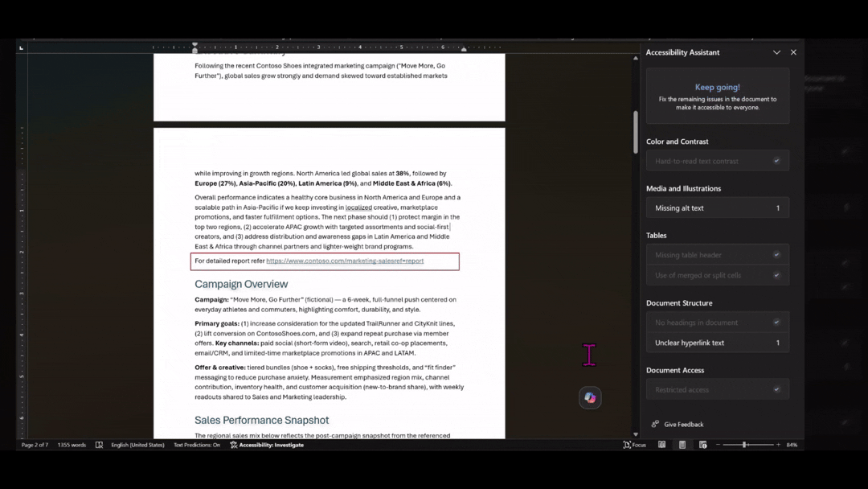Click the zoom slider handle
The image size is (868, 489).
pyautogui.click(x=744, y=445)
